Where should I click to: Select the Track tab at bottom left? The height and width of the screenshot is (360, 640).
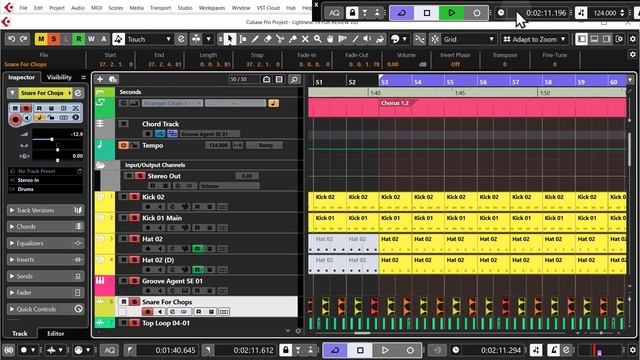click(20, 333)
